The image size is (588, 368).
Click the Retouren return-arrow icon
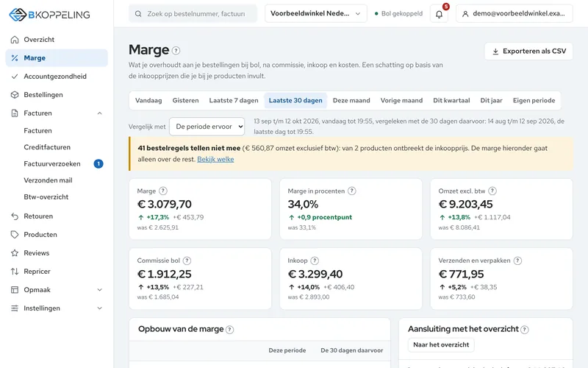point(15,216)
